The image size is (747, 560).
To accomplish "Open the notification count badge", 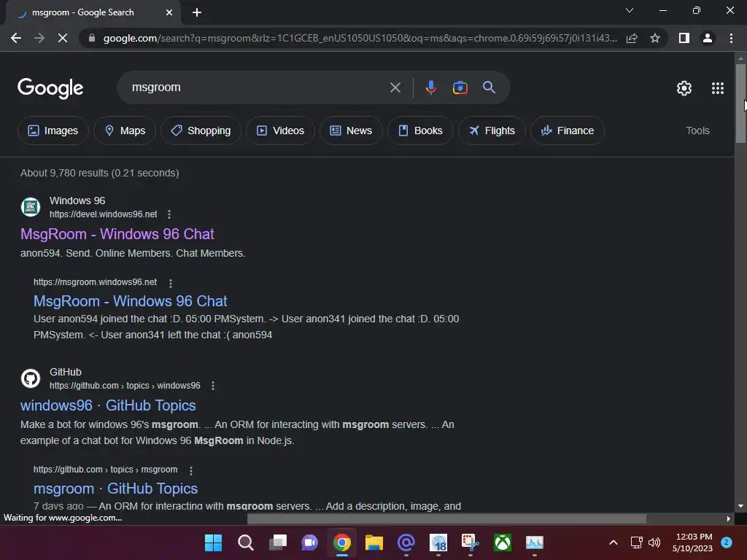I will (x=727, y=542).
